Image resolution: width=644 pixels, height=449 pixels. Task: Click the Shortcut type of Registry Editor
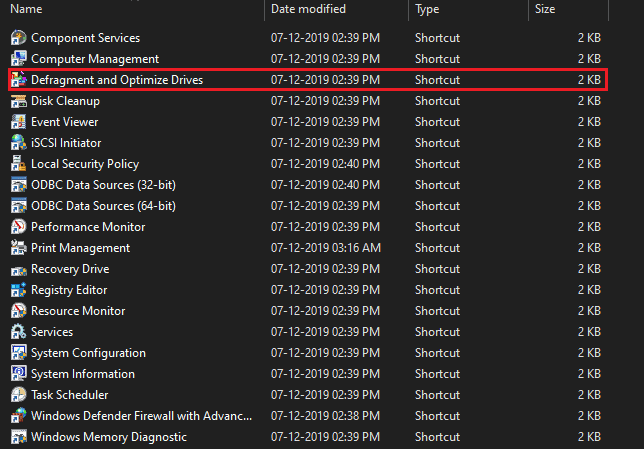[437, 290]
